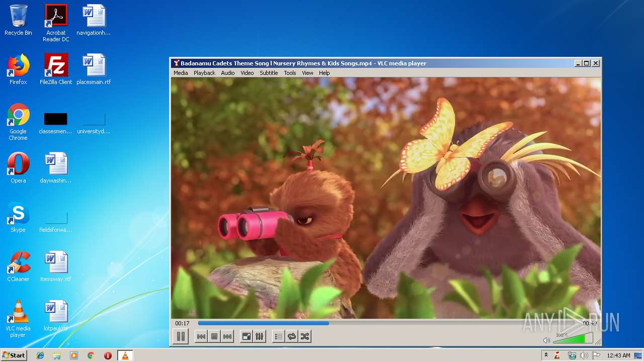The width and height of the screenshot is (644, 362).
Task: Skip to previous media in VLC
Action: 201,336
